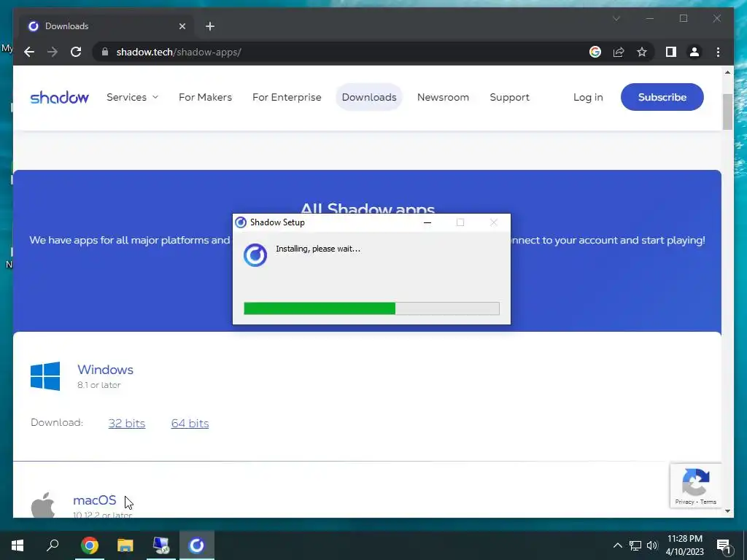Click the Apple logo icon
This screenshot has width=747, height=560.
(43, 505)
